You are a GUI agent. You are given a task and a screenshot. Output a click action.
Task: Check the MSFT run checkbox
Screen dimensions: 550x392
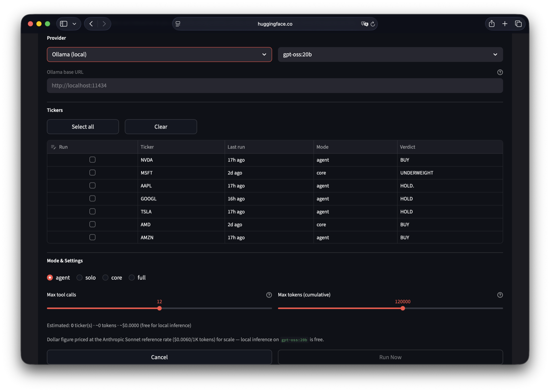(x=92, y=173)
